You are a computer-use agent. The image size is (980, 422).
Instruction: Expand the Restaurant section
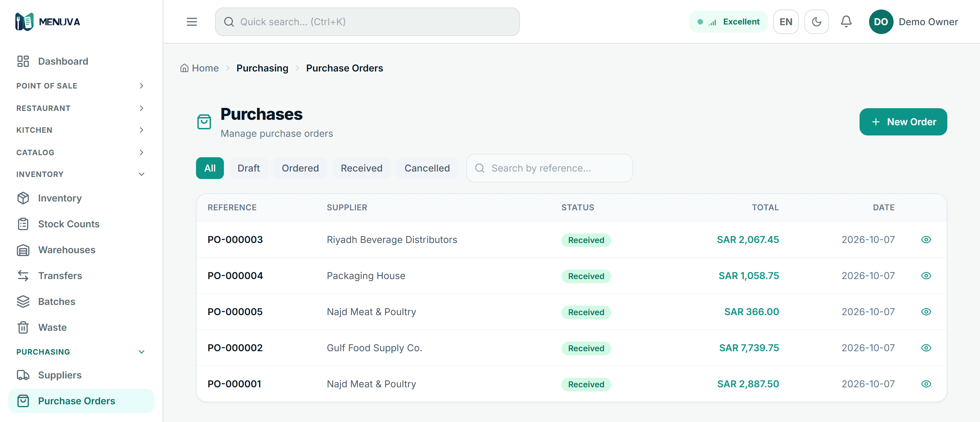(81, 108)
